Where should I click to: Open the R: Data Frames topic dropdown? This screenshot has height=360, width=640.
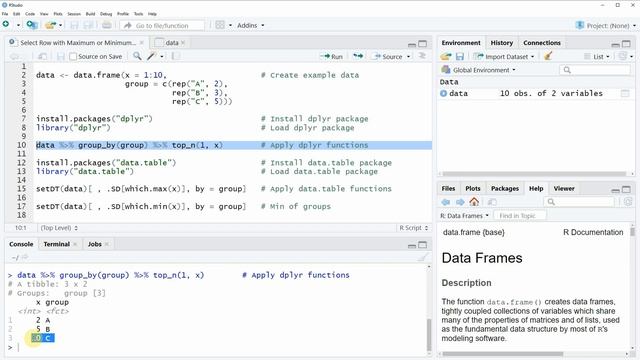[x=464, y=216]
